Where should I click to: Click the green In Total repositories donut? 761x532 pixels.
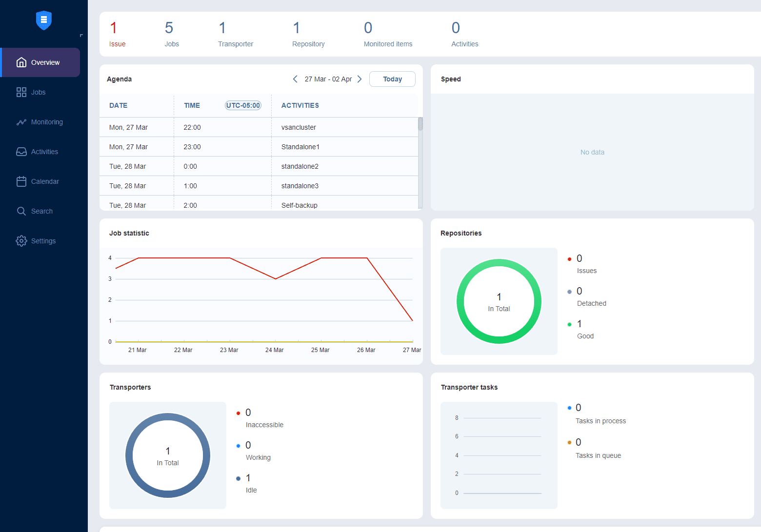[499, 301]
